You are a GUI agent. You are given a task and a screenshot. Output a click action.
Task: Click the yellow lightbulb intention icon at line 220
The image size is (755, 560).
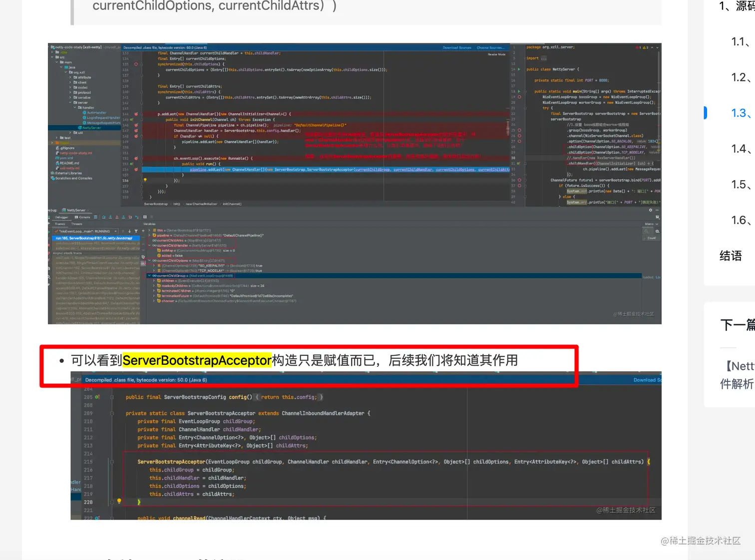pyautogui.click(x=119, y=501)
